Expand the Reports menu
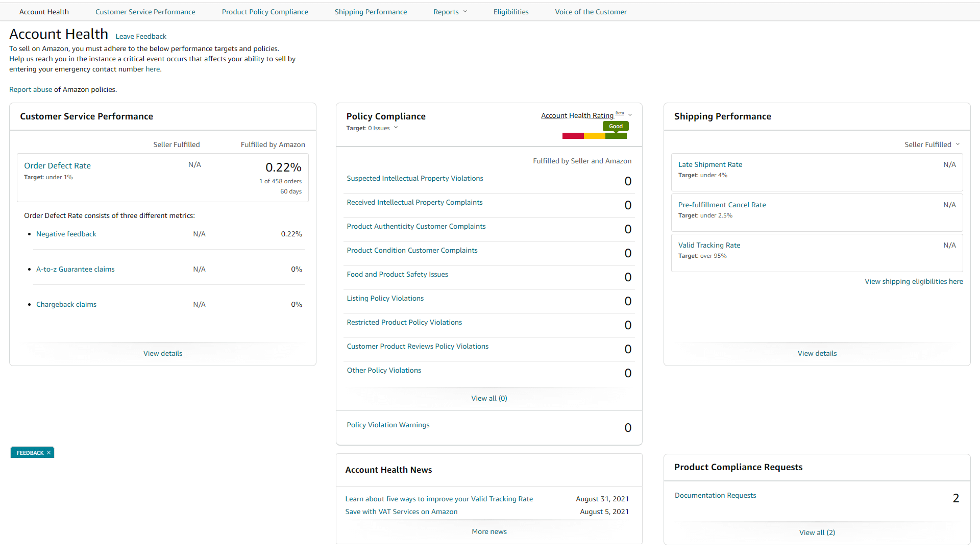This screenshot has height=559, width=980. coord(450,12)
